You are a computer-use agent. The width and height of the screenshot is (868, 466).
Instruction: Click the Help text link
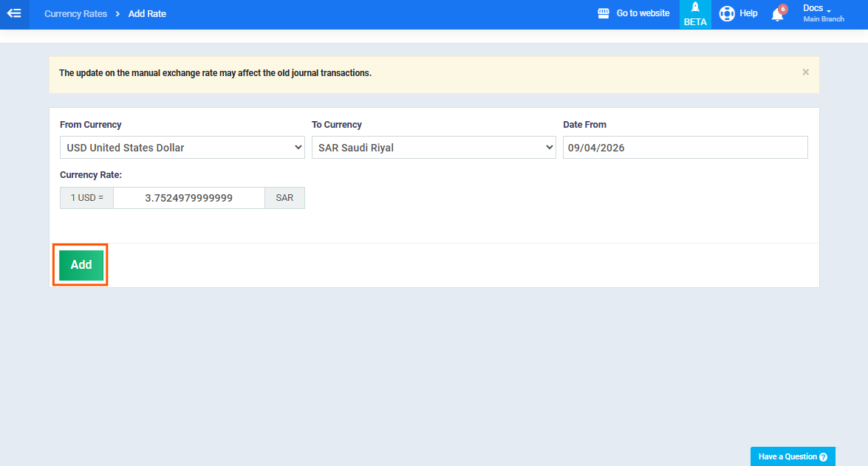click(x=748, y=13)
